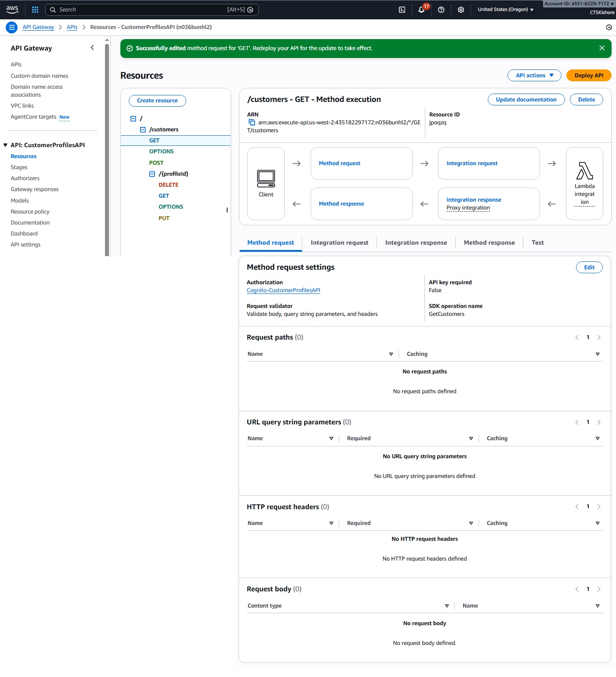This screenshot has height=677, width=616.
Task: Switch to the Test tab
Action: tap(537, 243)
